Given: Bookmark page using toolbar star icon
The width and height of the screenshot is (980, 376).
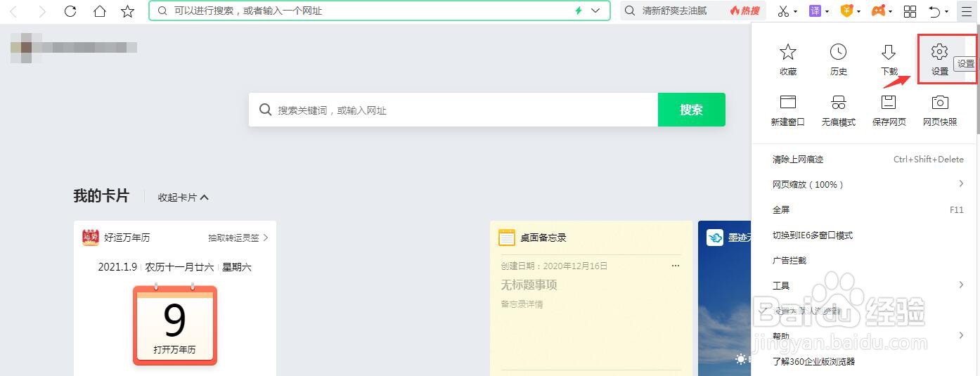Looking at the screenshot, I should click(x=127, y=11).
